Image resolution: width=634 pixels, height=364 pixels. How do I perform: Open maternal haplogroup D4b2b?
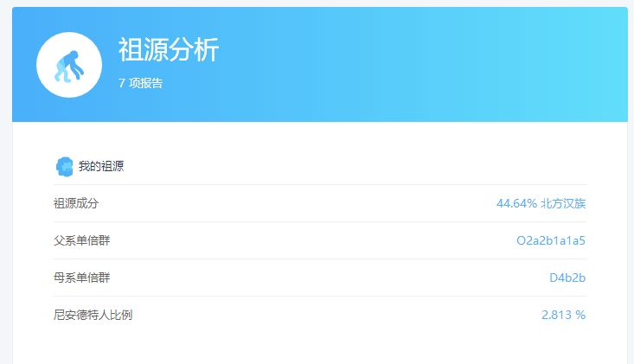[x=567, y=278]
